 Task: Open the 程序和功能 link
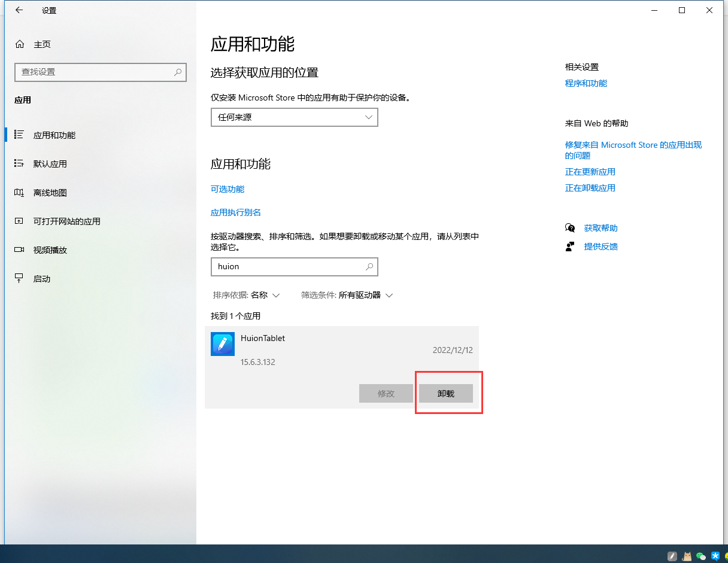coord(586,83)
